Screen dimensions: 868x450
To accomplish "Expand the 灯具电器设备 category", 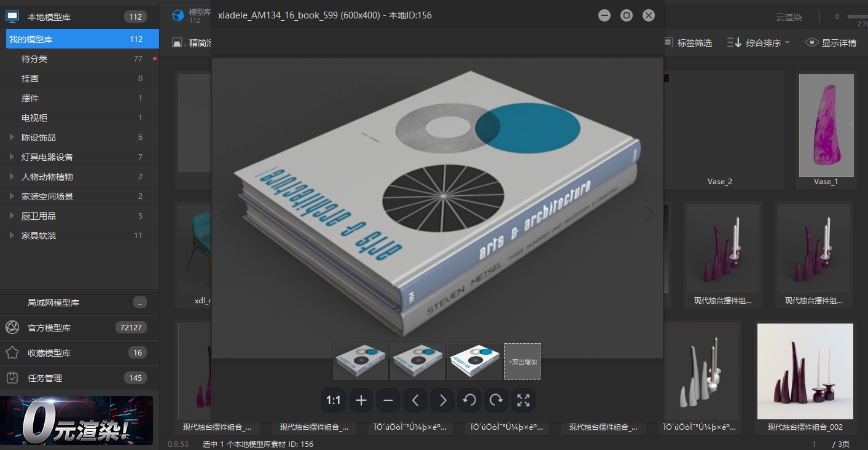I will tap(12, 157).
